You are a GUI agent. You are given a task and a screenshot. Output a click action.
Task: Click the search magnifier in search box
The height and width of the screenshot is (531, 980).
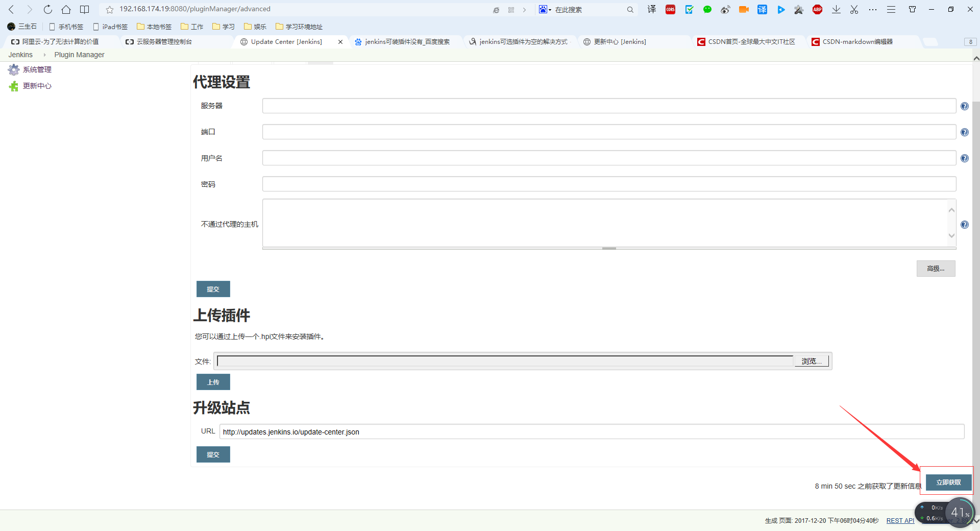coord(630,10)
